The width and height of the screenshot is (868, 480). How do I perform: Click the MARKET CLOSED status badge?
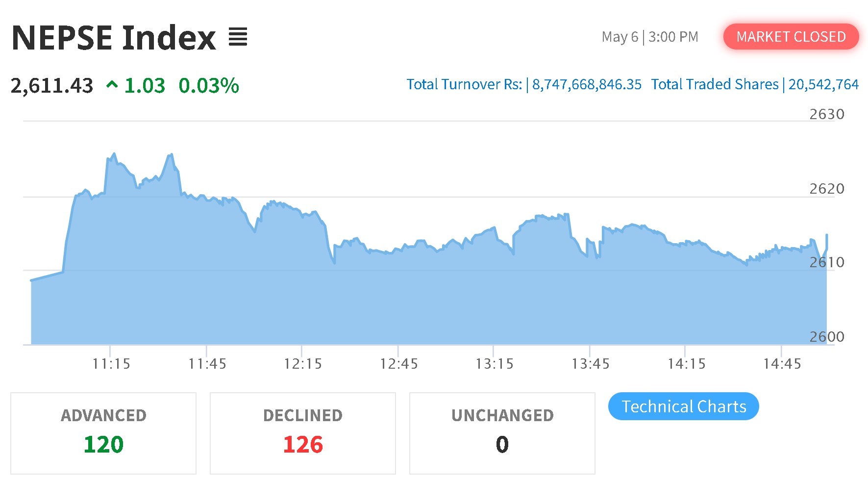click(791, 36)
